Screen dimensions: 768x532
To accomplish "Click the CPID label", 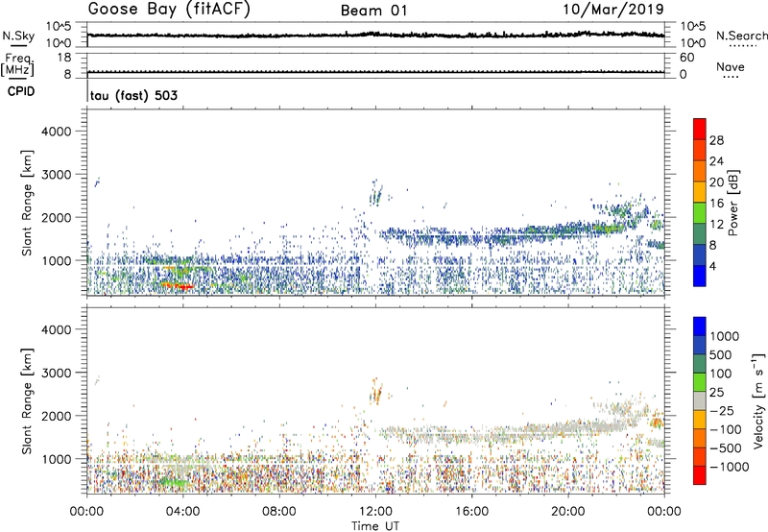I will coord(21,91).
